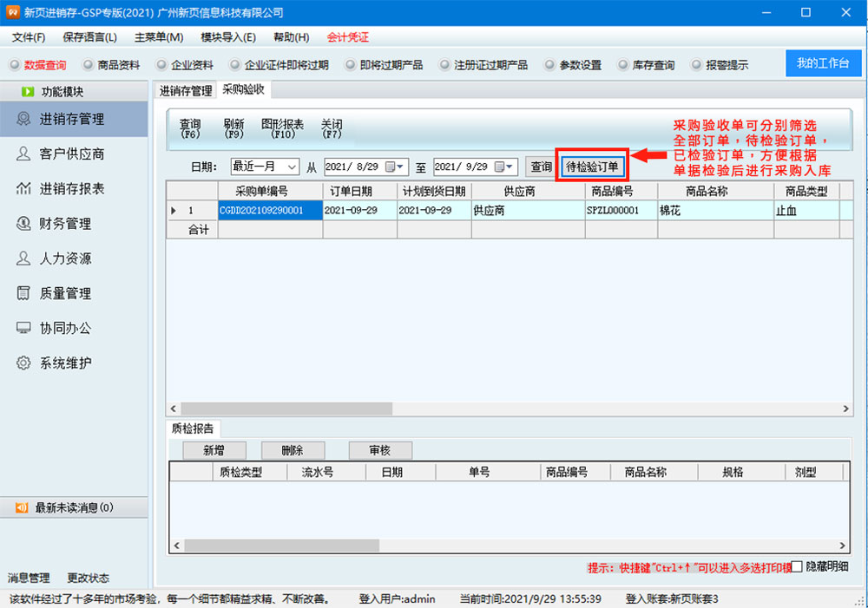Click the 新增 quality report button
The width and height of the screenshot is (868, 608).
pyautogui.click(x=214, y=451)
